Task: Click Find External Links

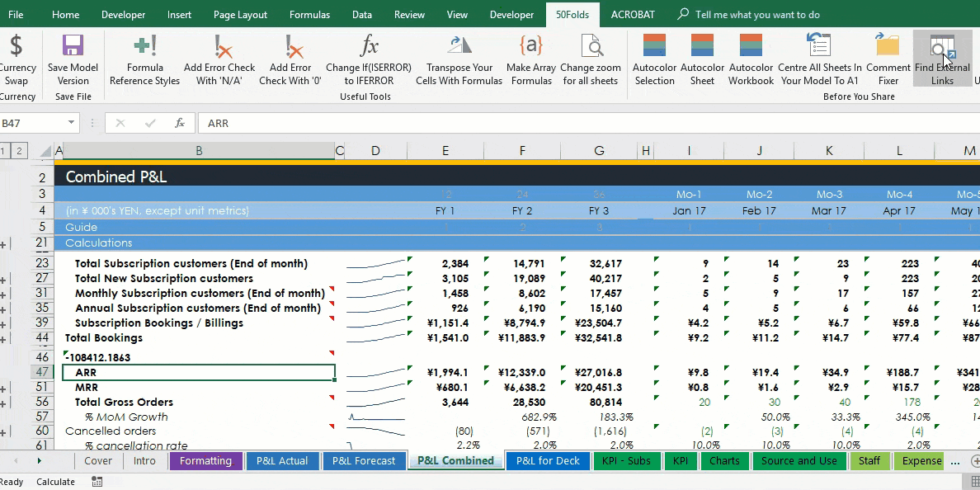Action: (942, 59)
